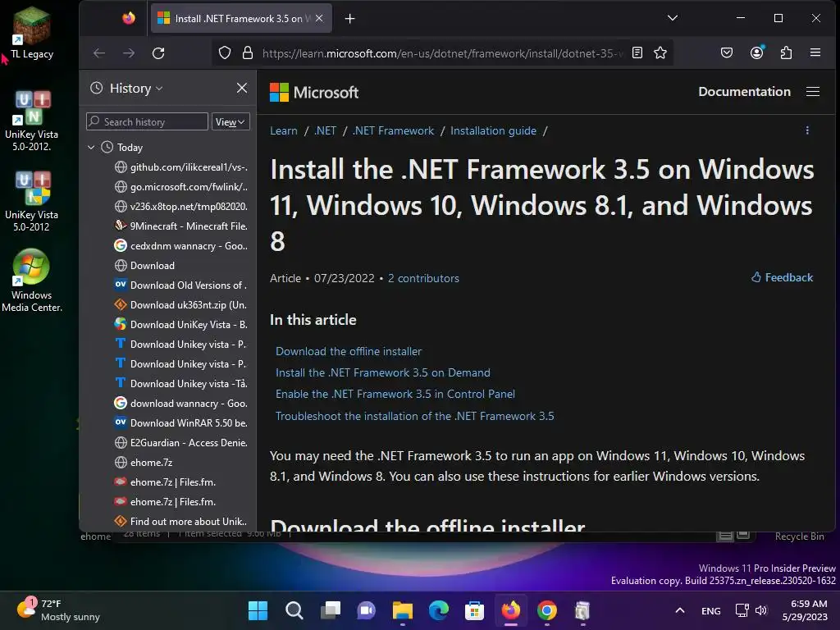Viewport: 840px width, 630px height.
Task: Open Download WinRAR 5.50 history entry
Action: coord(181,423)
